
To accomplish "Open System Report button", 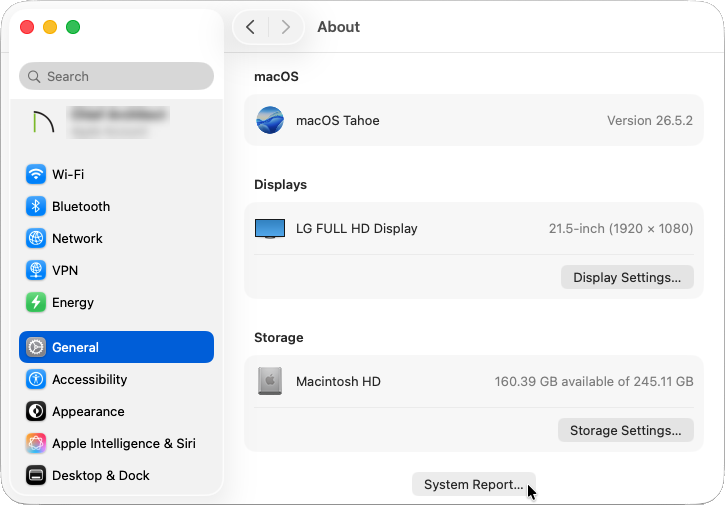I will point(473,484).
